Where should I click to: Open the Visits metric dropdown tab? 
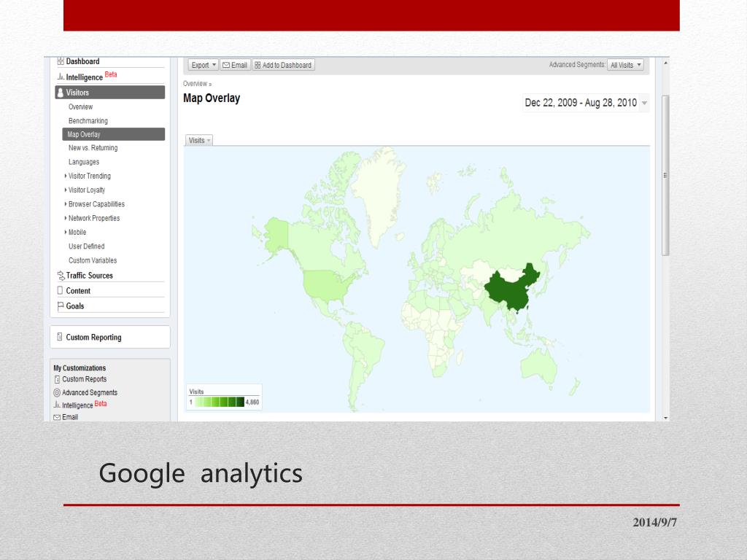click(x=198, y=141)
